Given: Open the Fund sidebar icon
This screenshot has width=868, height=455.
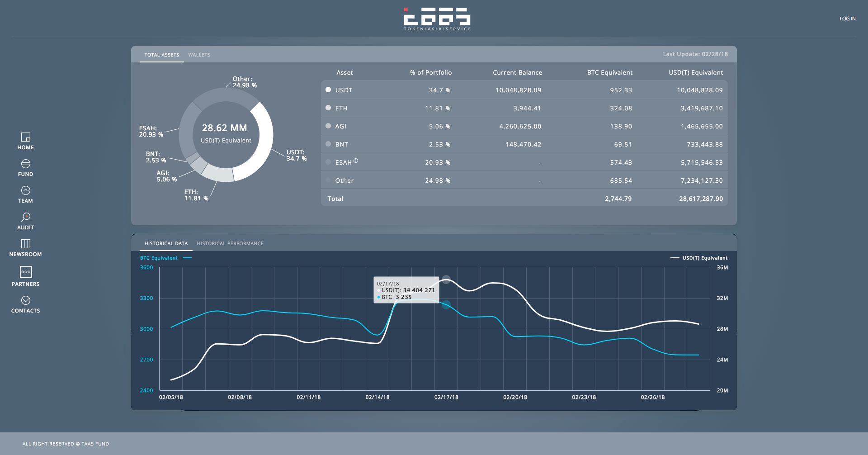Looking at the screenshot, I should point(26,164).
